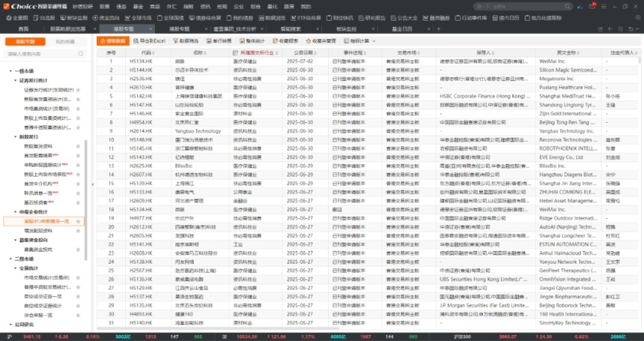Switch to 首页 tab

pyautogui.click(x=23, y=29)
